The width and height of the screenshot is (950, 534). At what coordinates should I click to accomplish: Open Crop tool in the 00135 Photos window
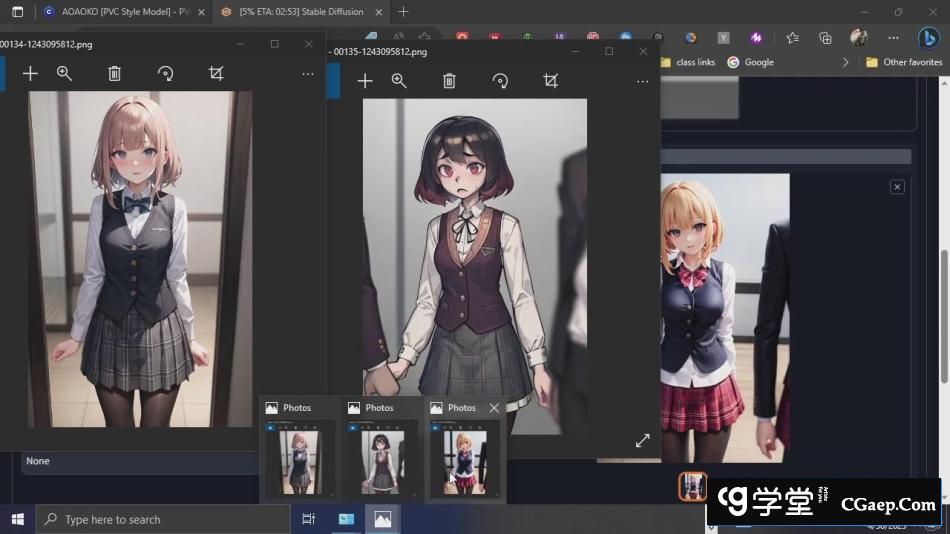point(551,81)
